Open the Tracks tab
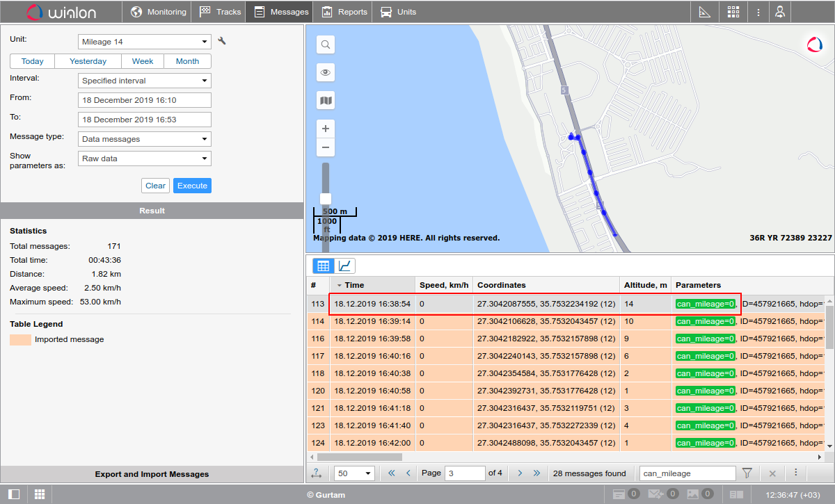The width and height of the screenshot is (835, 504). pyautogui.click(x=221, y=12)
